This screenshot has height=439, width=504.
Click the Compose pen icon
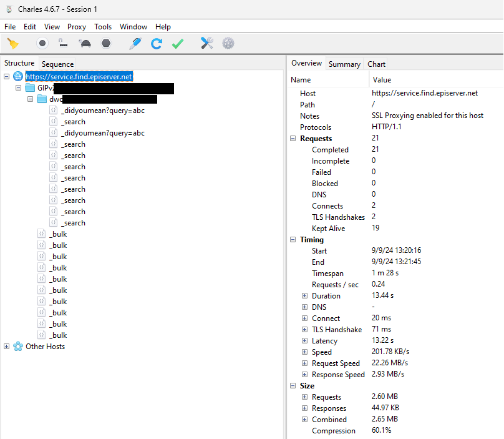[x=135, y=43]
